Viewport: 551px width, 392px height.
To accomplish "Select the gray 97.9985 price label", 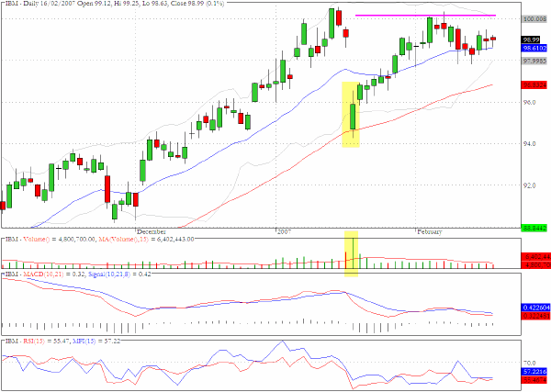I will 534,61.
